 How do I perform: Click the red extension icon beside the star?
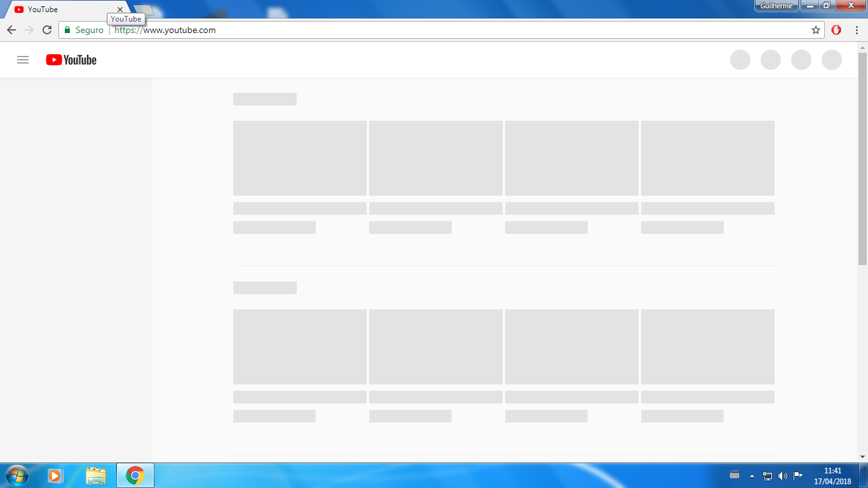click(x=836, y=30)
